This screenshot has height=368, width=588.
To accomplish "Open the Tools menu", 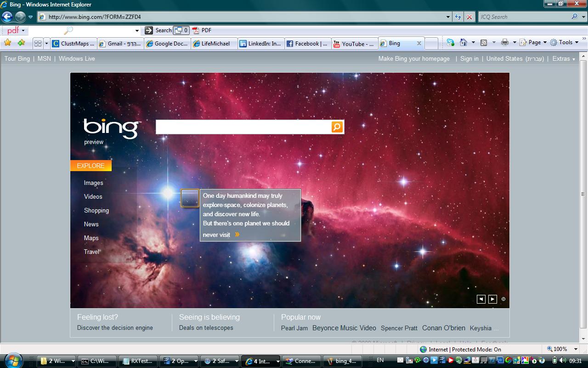I will [565, 42].
